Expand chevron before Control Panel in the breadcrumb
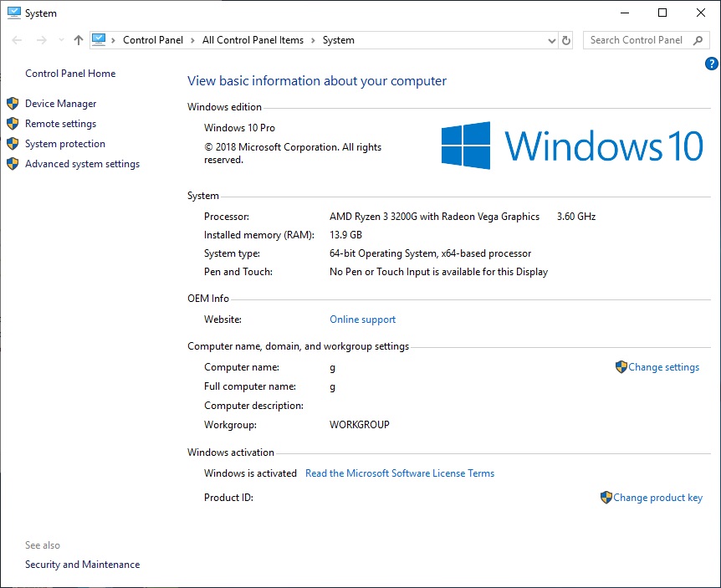The height and width of the screenshot is (588, 721). click(x=113, y=40)
